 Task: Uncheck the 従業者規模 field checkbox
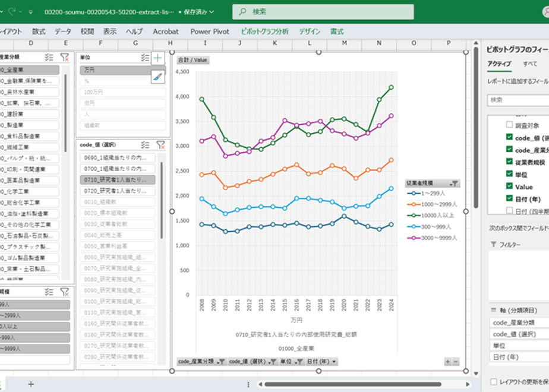509,162
